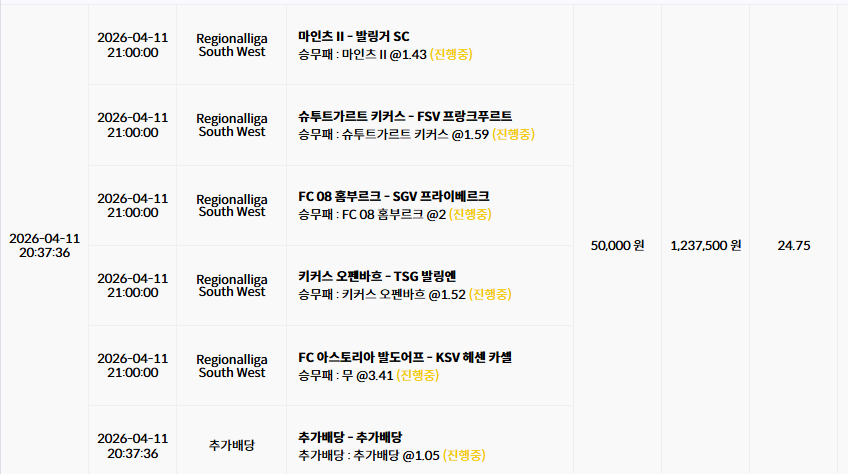Click the 진행중 status on 마인츠 II bet

[451, 54]
